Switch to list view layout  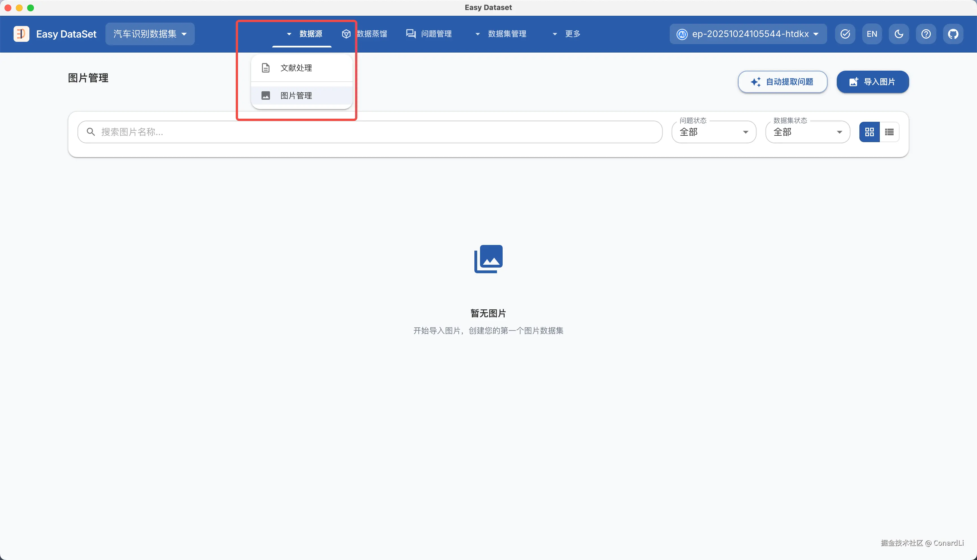pos(889,132)
